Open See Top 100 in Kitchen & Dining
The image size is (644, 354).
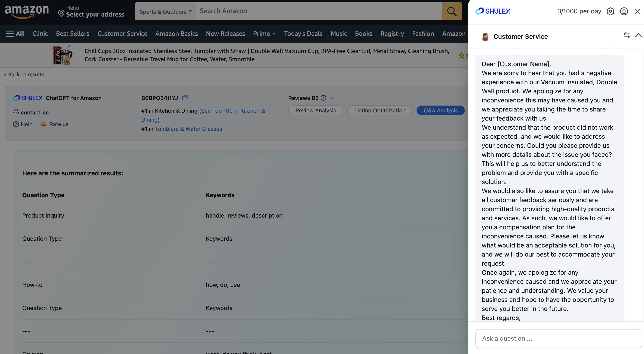(203, 115)
